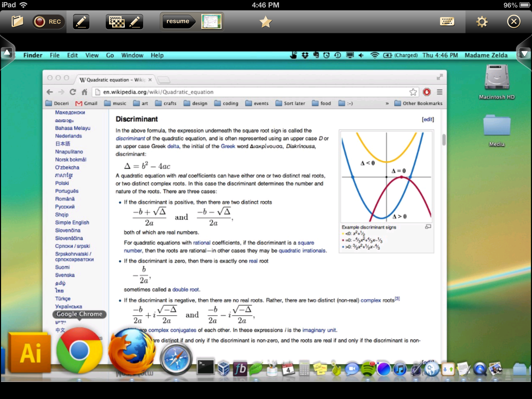532x399 pixels.
Task: Bookmark page with the star in address bar
Action: (x=413, y=92)
